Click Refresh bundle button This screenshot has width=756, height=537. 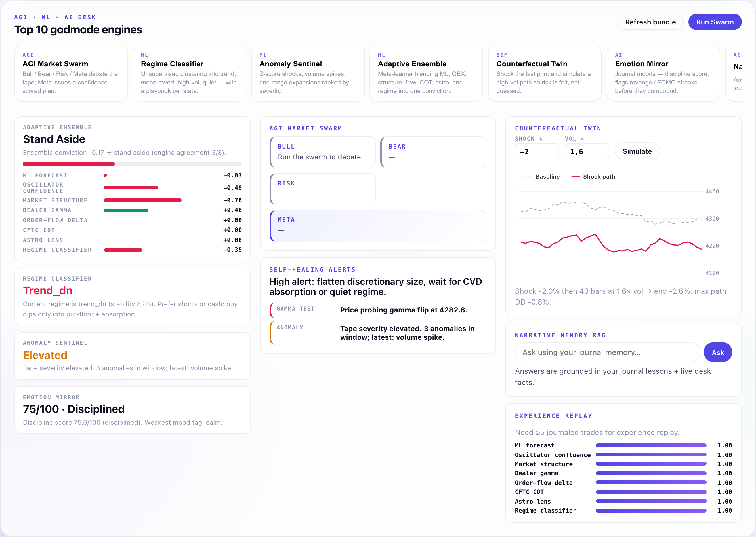pos(650,22)
